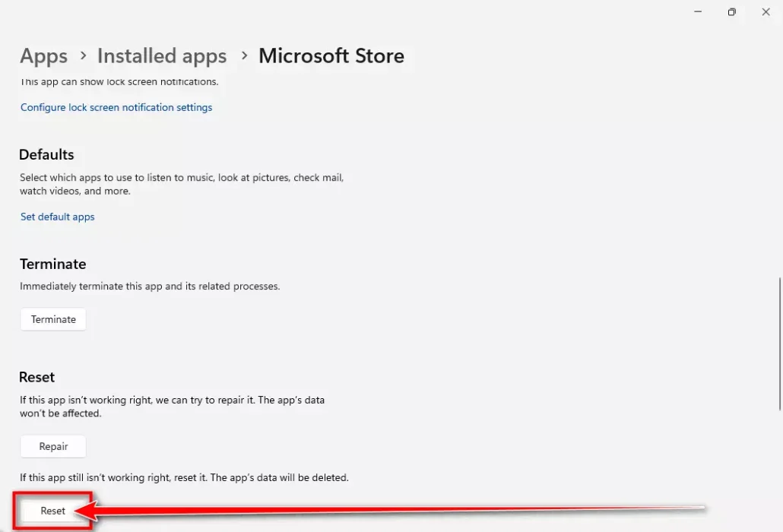Close the Settings window
Image resolution: width=783 pixels, height=532 pixels.
(766, 12)
